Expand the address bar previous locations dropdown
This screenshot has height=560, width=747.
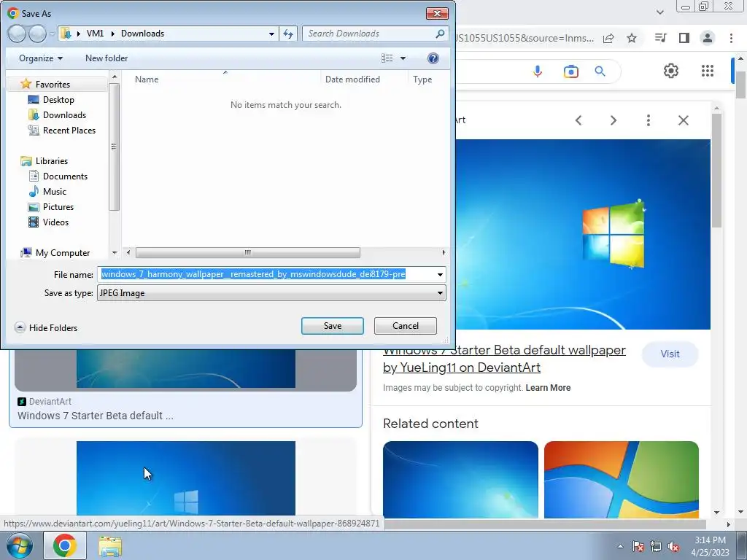271,34
